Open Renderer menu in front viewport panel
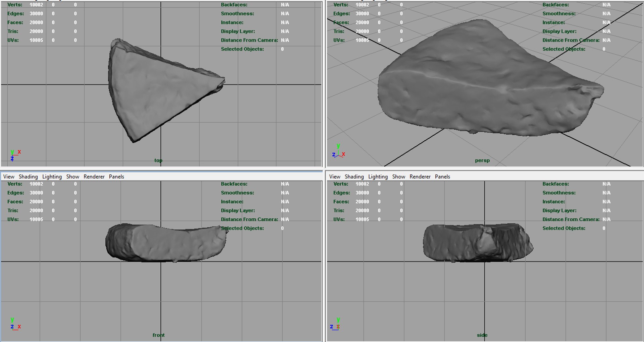This screenshot has width=644, height=342. pos(94,177)
